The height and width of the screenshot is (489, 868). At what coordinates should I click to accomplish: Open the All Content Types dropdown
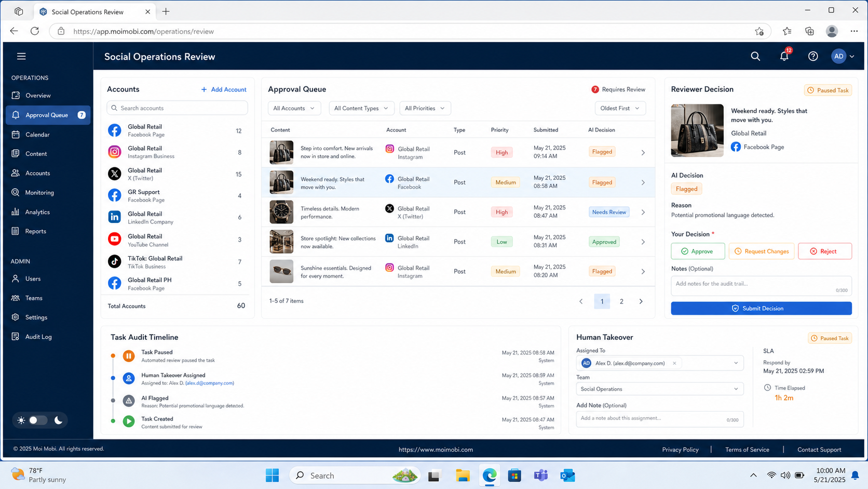361,108
